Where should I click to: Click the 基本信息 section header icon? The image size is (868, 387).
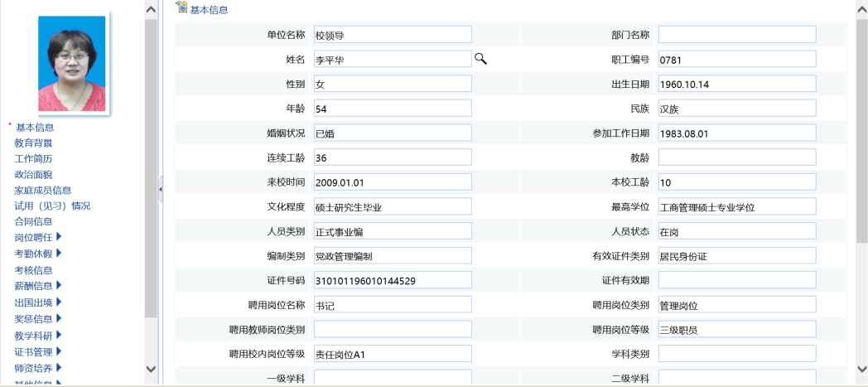pos(182,8)
